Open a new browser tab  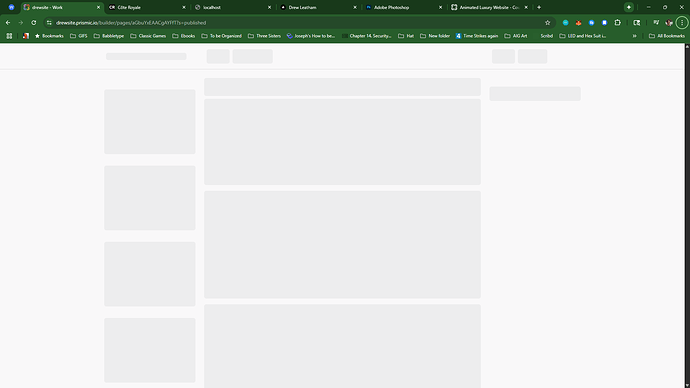[539, 7]
